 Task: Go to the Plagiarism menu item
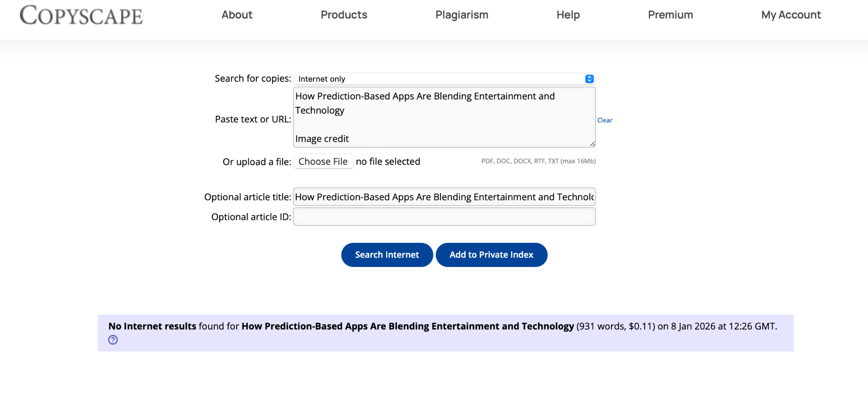462,15
